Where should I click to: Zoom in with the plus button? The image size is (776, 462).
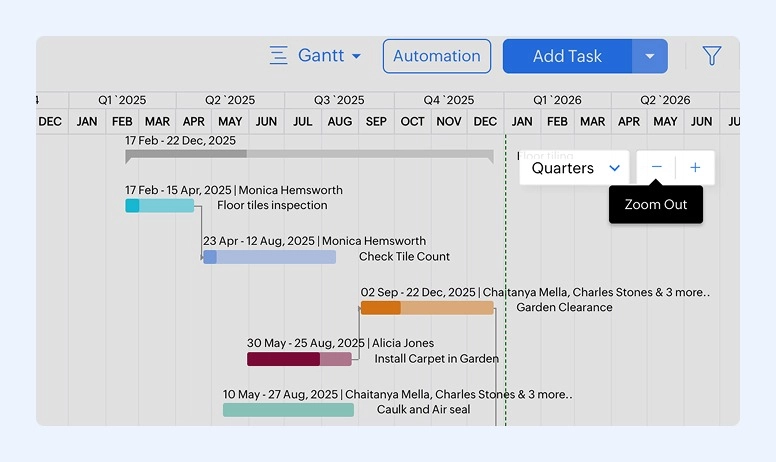pos(695,167)
